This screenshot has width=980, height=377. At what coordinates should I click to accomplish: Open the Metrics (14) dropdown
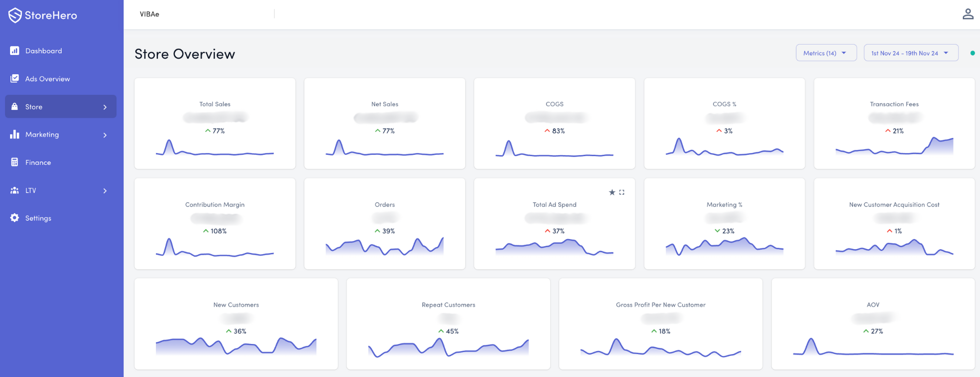point(825,53)
